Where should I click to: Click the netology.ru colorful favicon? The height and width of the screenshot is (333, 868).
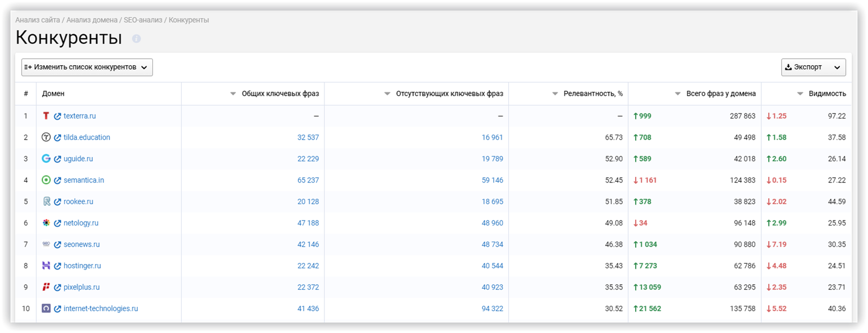[x=46, y=223]
